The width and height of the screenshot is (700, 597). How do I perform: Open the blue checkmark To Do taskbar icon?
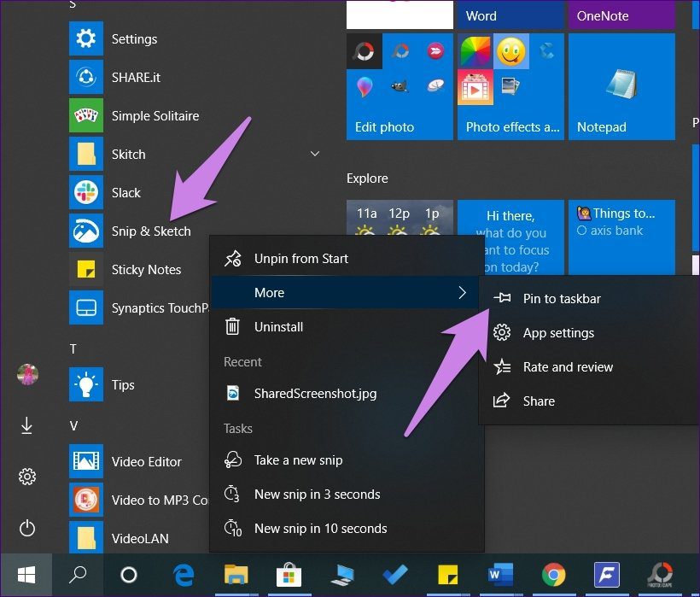tap(395, 575)
